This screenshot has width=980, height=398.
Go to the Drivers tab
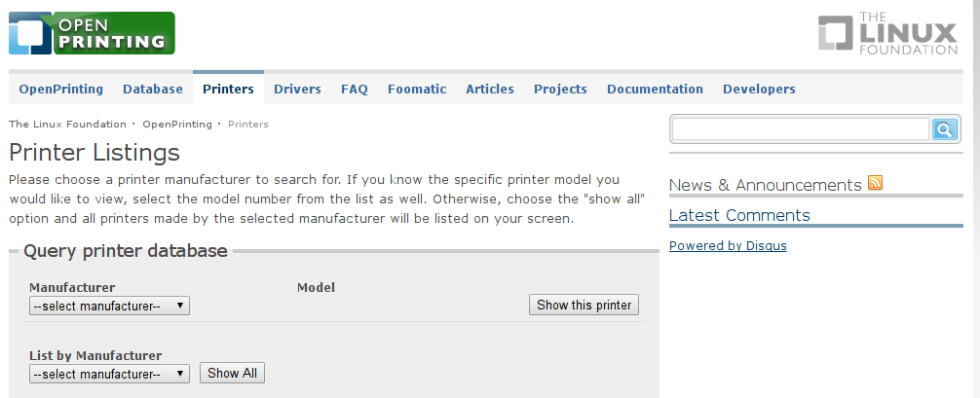(297, 90)
